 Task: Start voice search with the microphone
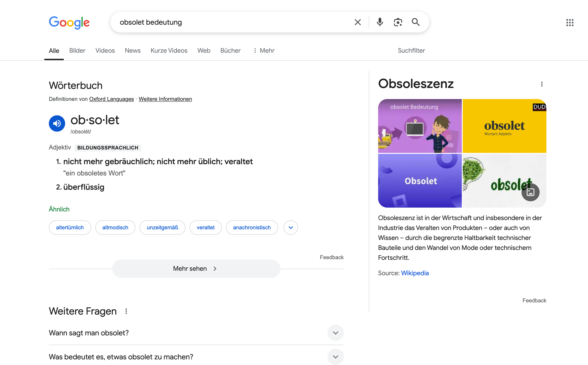[x=379, y=22]
